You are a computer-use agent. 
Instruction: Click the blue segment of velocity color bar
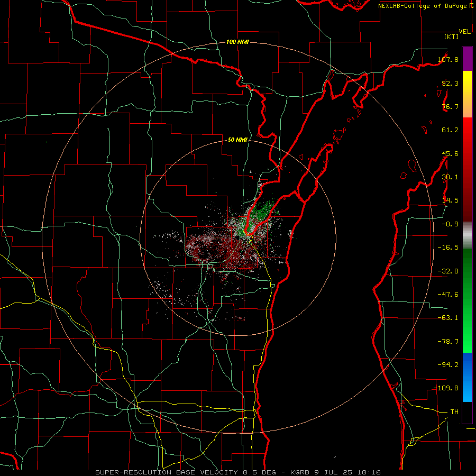click(467, 377)
